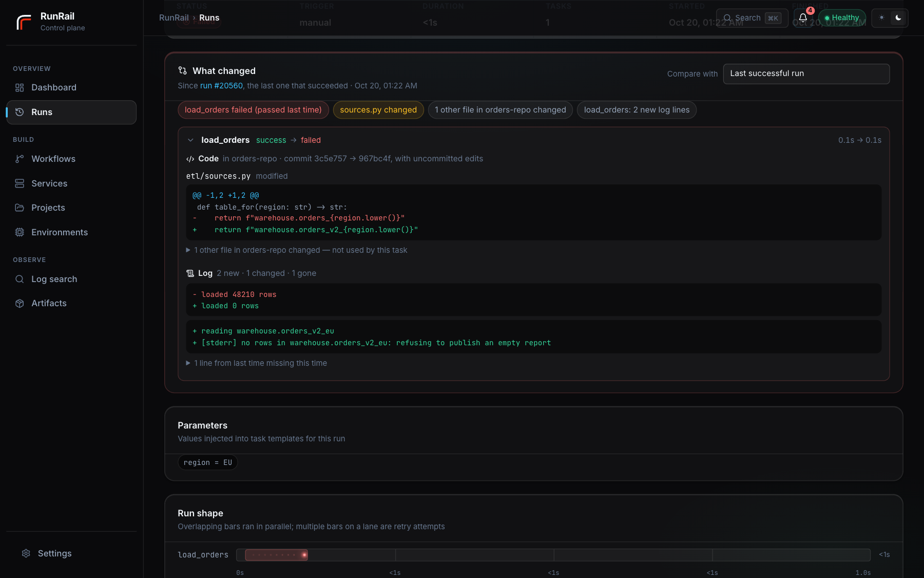
Task: Click the stderr 'no rows' log line
Action: pyautogui.click(x=372, y=343)
